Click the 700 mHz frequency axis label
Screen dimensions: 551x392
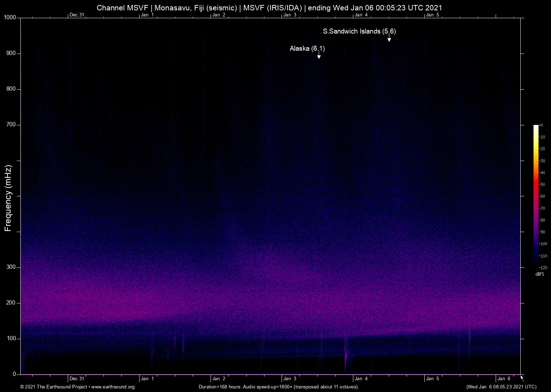[11, 125]
